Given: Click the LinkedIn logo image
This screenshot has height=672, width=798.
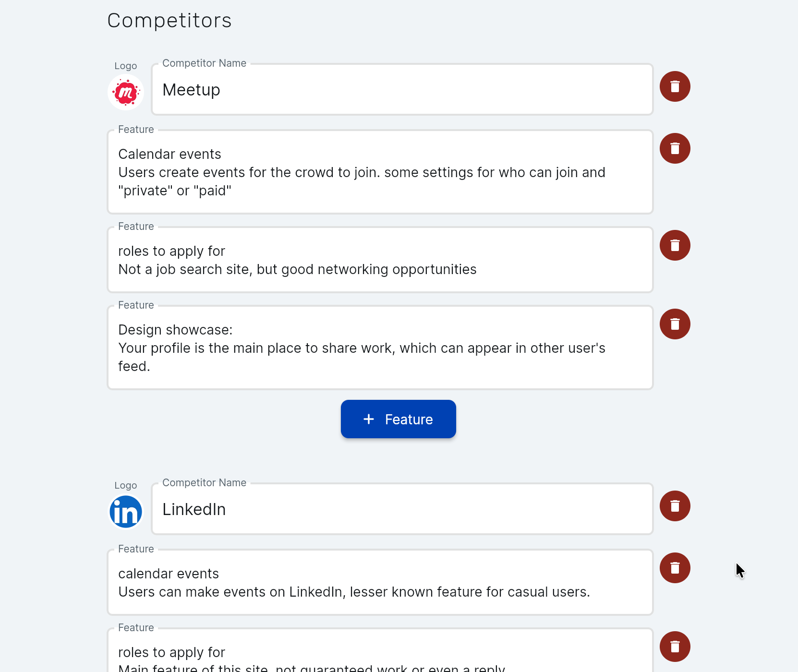Looking at the screenshot, I should tap(126, 512).
